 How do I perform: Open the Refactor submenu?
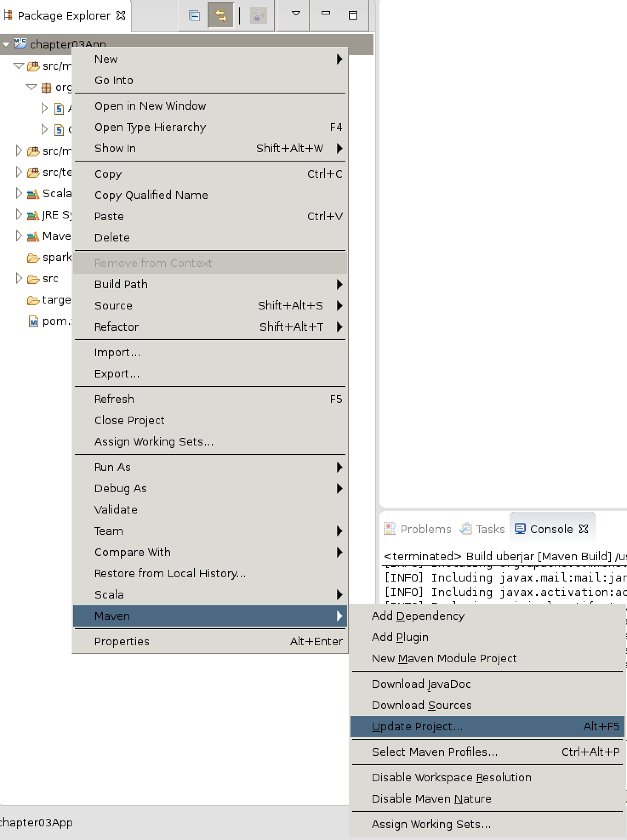(210, 327)
